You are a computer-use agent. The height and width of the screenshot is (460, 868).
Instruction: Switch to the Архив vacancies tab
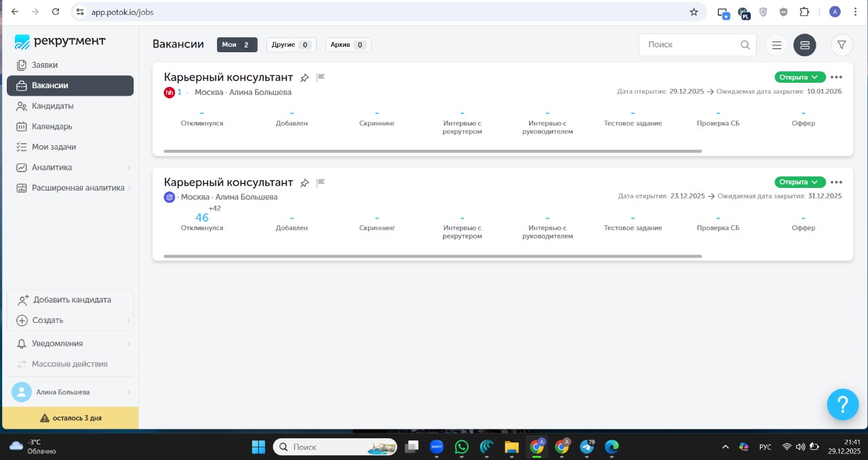pos(349,45)
